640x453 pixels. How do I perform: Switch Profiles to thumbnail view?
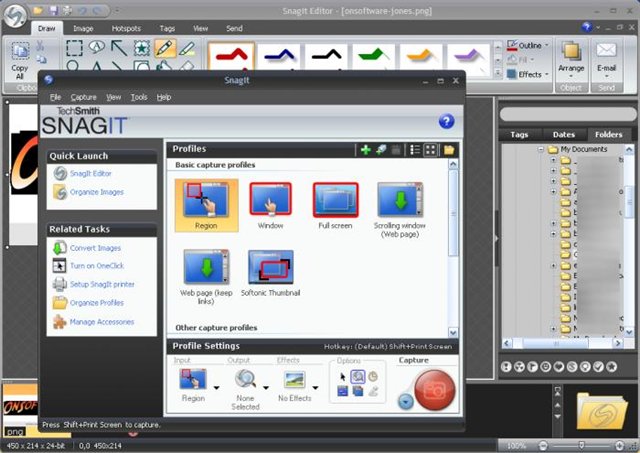[430, 150]
